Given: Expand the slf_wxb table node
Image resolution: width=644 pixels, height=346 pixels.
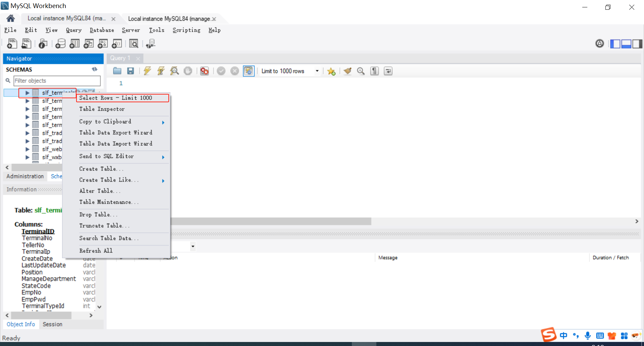Looking at the screenshot, I should coord(28,157).
